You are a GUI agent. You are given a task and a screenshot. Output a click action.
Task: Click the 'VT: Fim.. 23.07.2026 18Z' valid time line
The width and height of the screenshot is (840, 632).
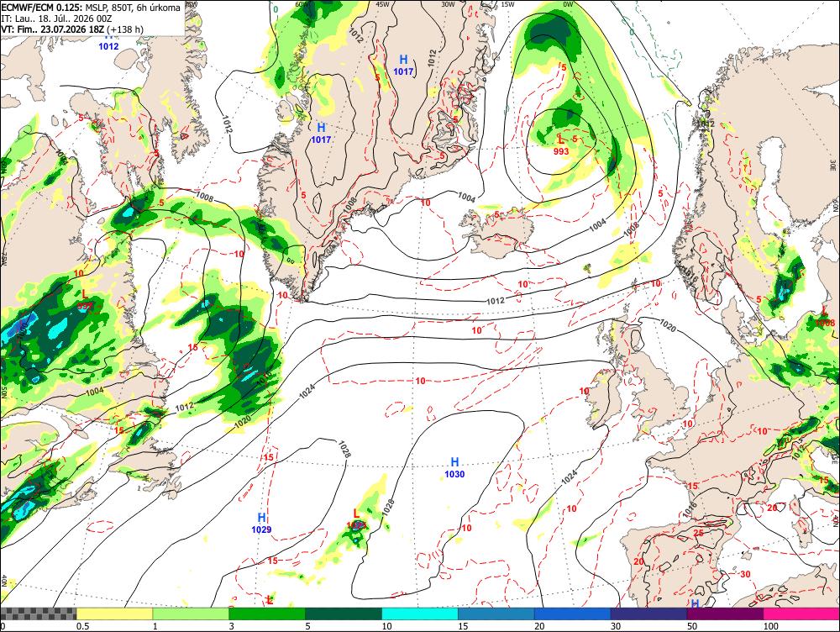(52, 29)
